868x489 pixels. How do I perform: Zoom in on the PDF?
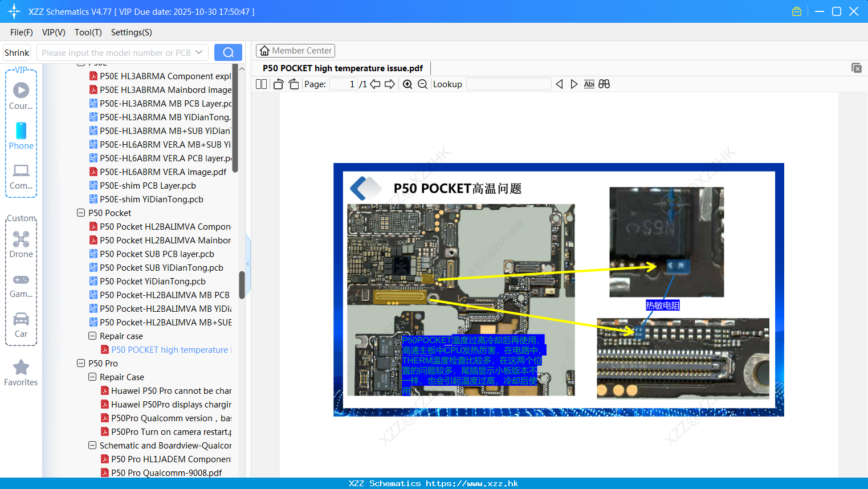click(x=407, y=84)
